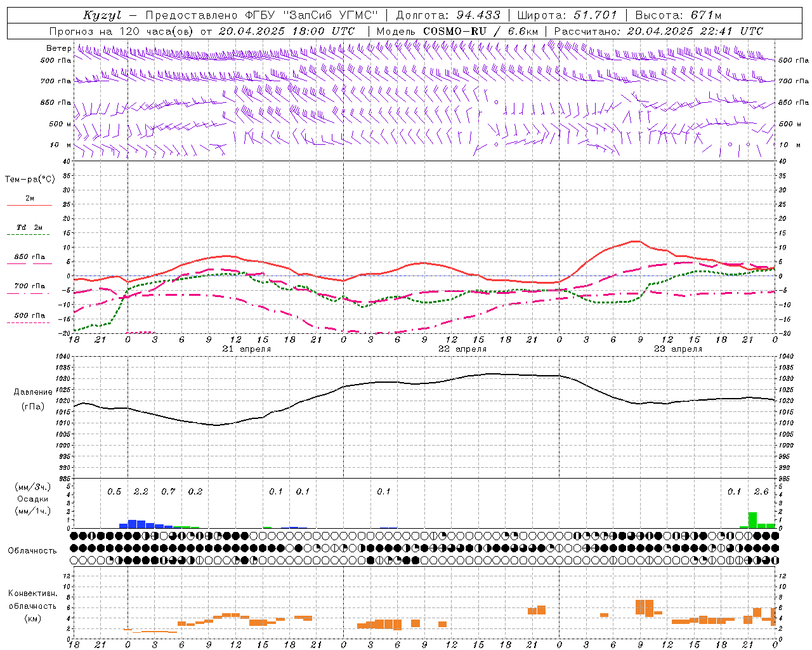812x650 pixels.
Task: Click the "Конвективн." convective cloud label
Action: [x=32, y=593]
